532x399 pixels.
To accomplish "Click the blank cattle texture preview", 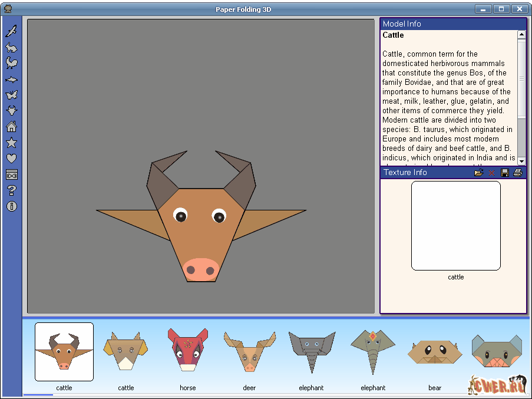I will point(455,226).
